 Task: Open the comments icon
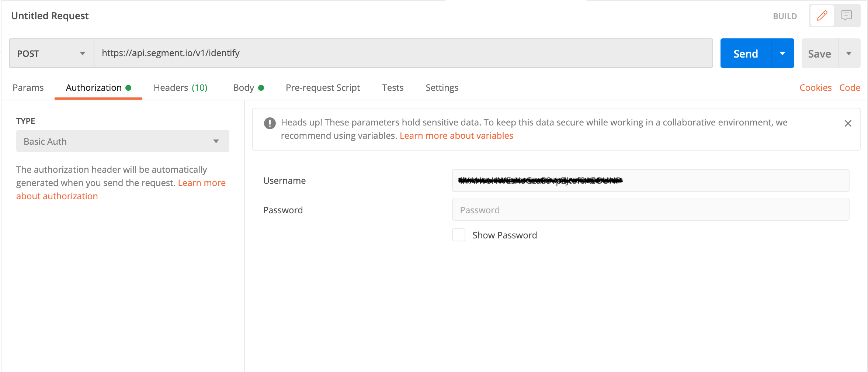point(847,15)
